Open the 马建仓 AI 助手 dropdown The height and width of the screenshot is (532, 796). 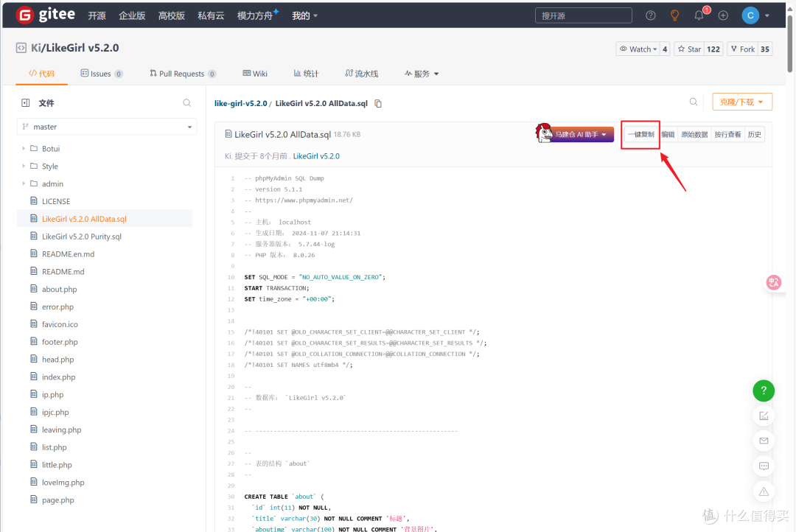point(582,135)
